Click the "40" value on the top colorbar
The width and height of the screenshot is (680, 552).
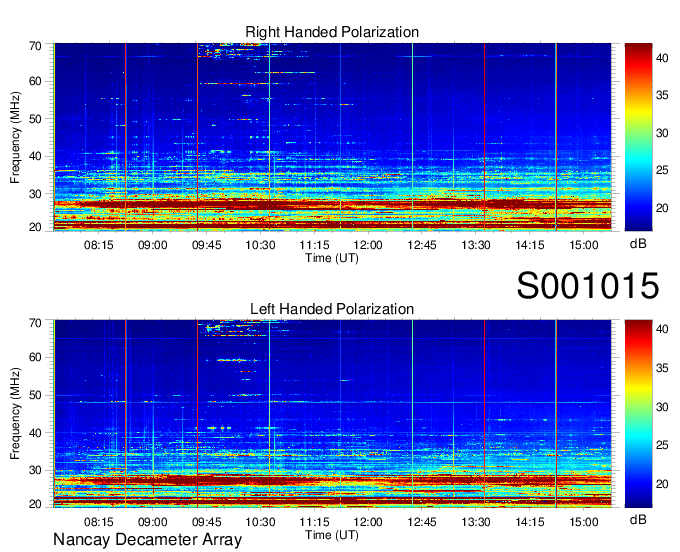click(662, 58)
